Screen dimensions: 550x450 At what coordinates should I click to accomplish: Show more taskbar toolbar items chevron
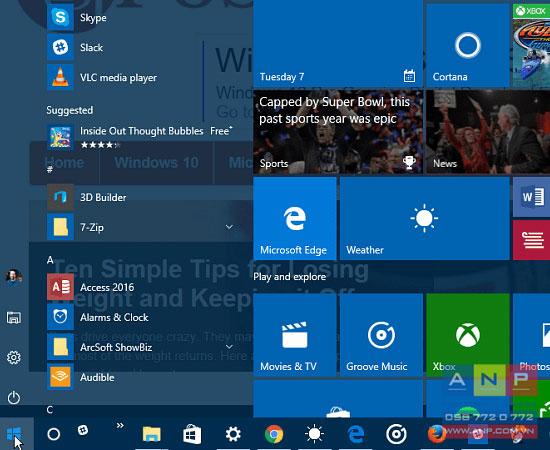pyautogui.click(x=120, y=425)
